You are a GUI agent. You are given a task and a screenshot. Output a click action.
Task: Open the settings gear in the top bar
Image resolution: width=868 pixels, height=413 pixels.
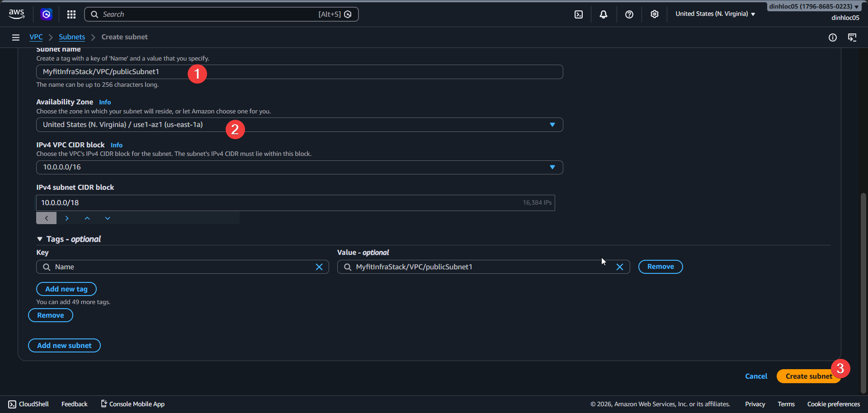pyautogui.click(x=655, y=14)
